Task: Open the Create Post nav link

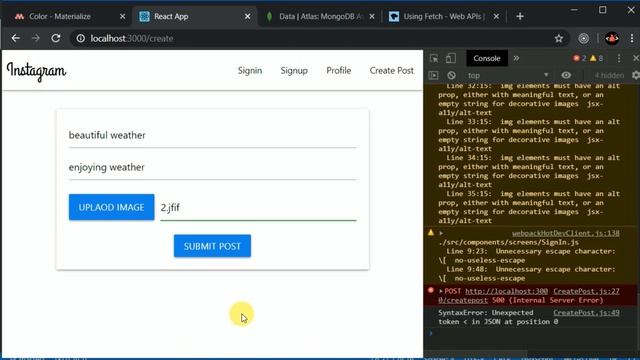Action: (391, 70)
